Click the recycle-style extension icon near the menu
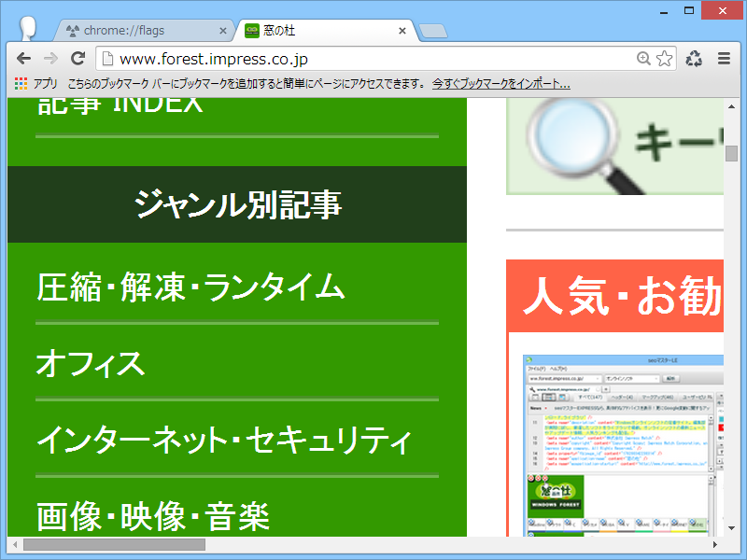The width and height of the screenshot is (747, 560). click(694, 58)
